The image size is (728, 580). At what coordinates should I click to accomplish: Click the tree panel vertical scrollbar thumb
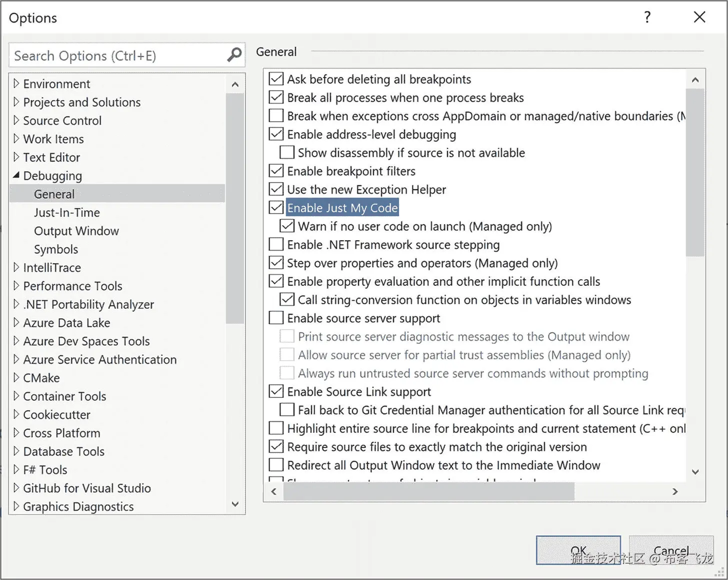(235, 209)
